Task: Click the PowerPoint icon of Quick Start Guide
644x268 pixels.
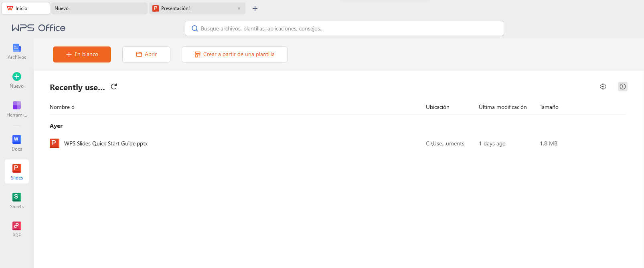Action: (55, 143)
